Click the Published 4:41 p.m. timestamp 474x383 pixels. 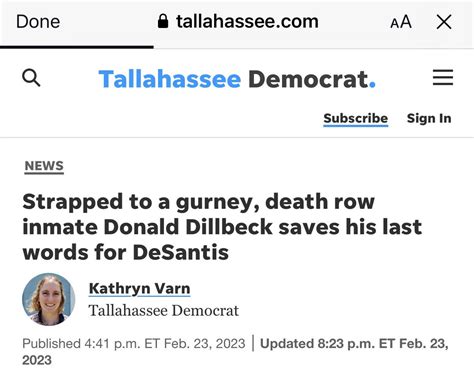(x=134, y=343)
